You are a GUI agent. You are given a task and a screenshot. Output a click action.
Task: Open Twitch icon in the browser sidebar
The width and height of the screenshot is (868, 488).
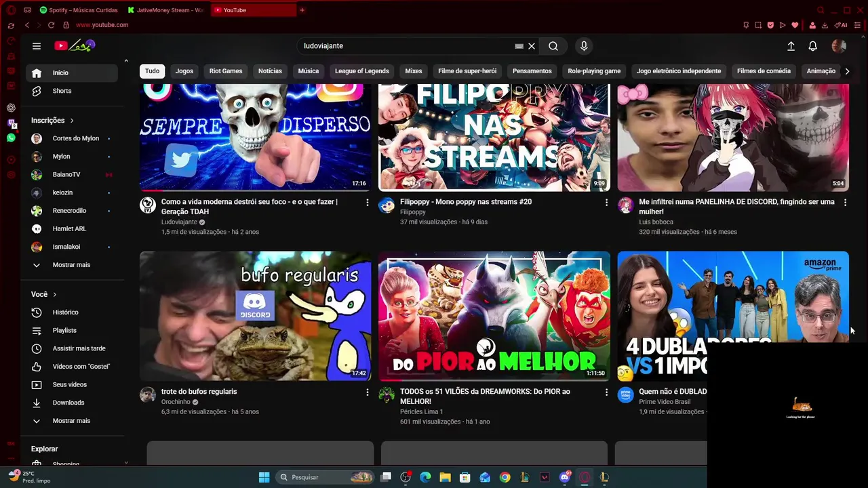(x=11, y=123)
